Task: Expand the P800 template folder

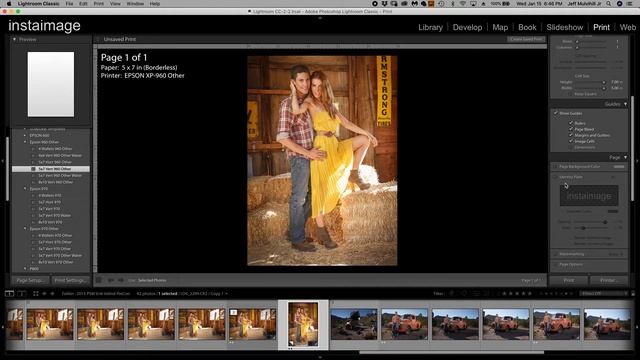Action: pos(25,269)
